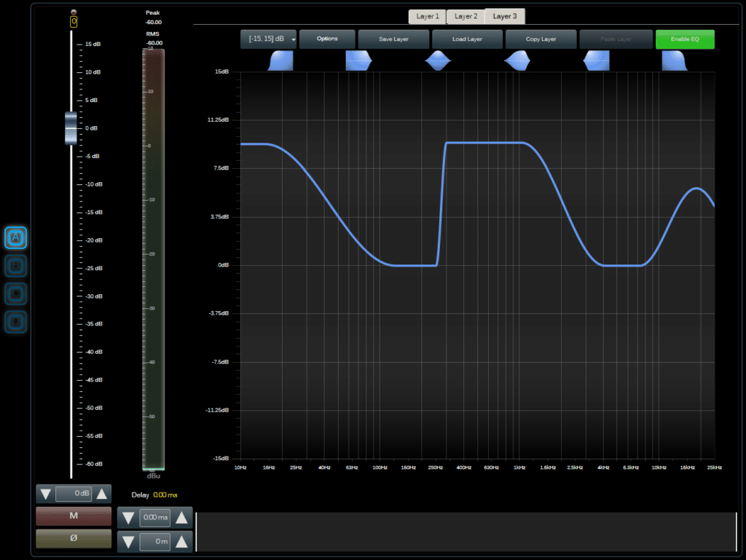Click the Save Layer button
This screenshot has height=560, width=746.
(x=393, y=39)
